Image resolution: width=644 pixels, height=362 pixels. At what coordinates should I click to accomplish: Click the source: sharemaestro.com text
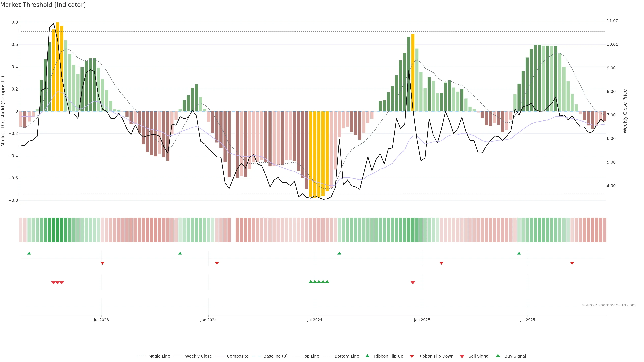tap(609, 305)
